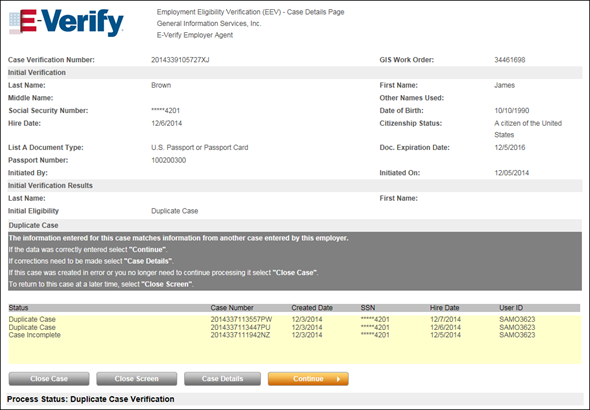This screenshot has height=410, width=590.
Task: Click the GIS Work Order number 34461698
Action: [509, 60]
